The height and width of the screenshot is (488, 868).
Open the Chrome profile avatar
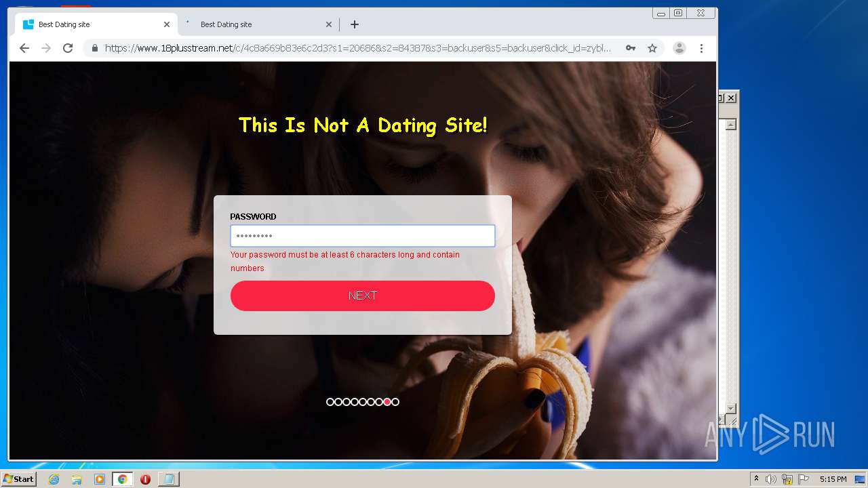(679, 48)
